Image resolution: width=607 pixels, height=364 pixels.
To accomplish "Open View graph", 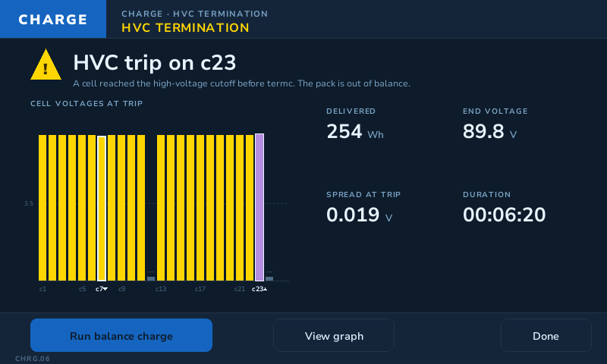I will 334,335.
